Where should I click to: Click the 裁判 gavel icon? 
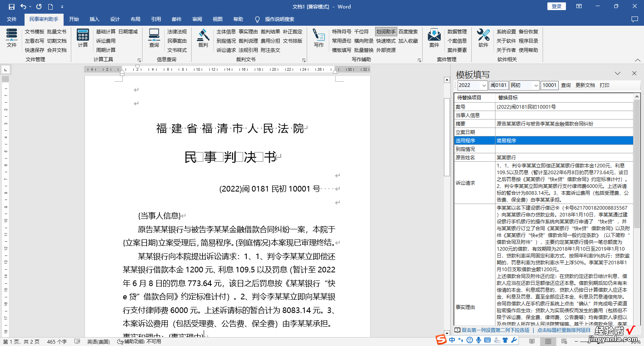pos(203,38)
